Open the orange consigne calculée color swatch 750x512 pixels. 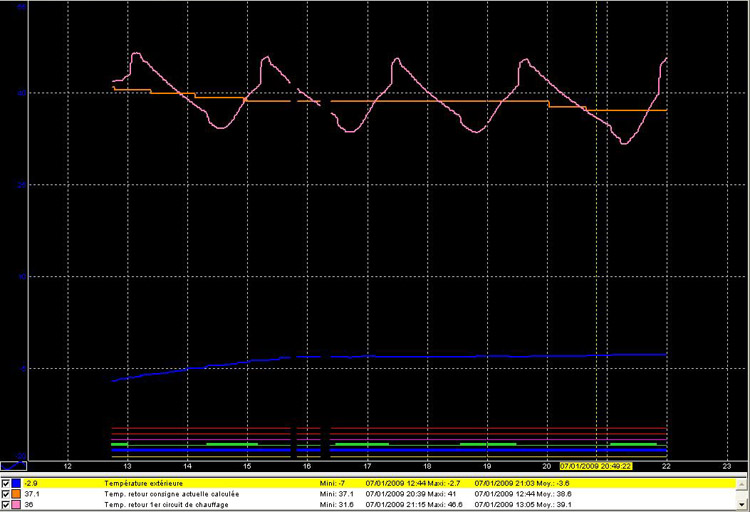point(18,494)
